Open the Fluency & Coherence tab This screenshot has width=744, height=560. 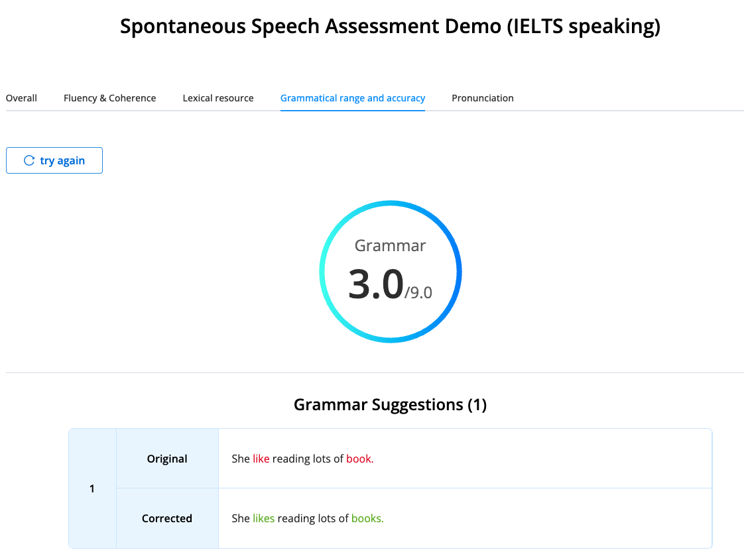pos(109,98)
